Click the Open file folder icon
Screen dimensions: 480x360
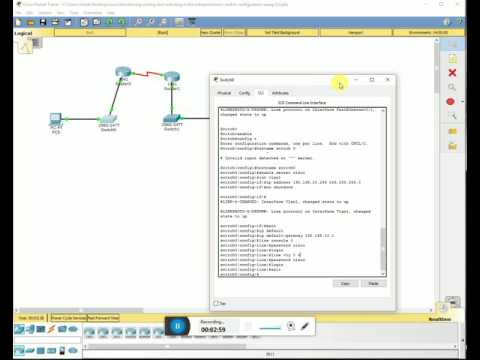click(x=30, y=22)
